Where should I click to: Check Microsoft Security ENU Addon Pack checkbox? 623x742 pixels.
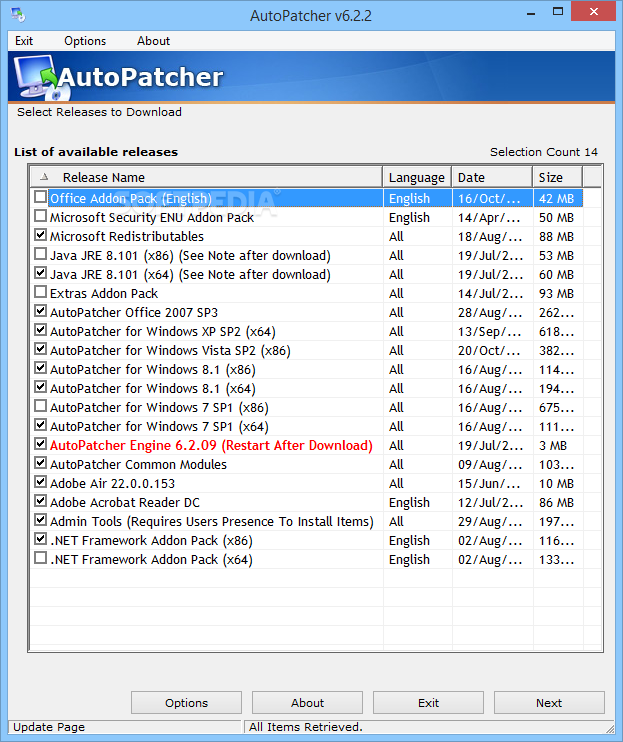(x=41, y=216)
